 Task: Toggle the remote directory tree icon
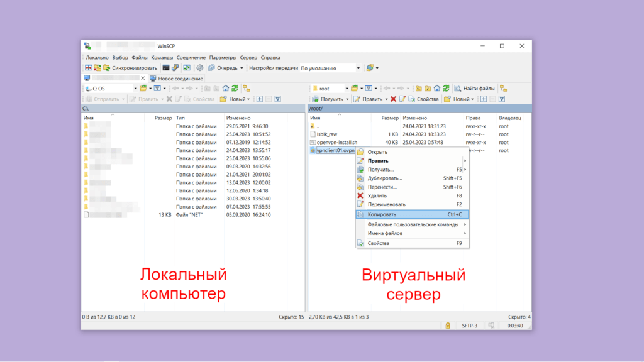pyautogui.click(x=503, y=89)
